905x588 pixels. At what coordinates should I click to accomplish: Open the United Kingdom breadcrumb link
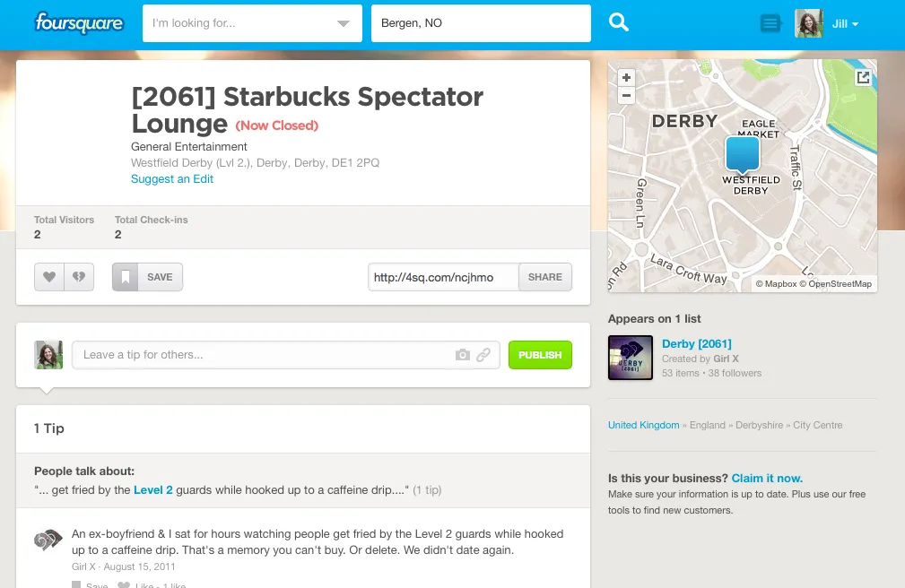643,425
